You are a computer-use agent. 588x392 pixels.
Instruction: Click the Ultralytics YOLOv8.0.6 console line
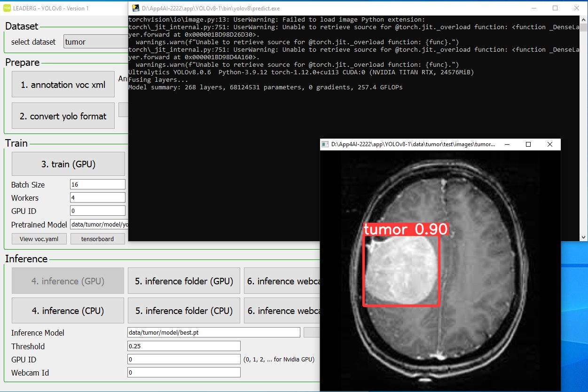coord(301,72)
